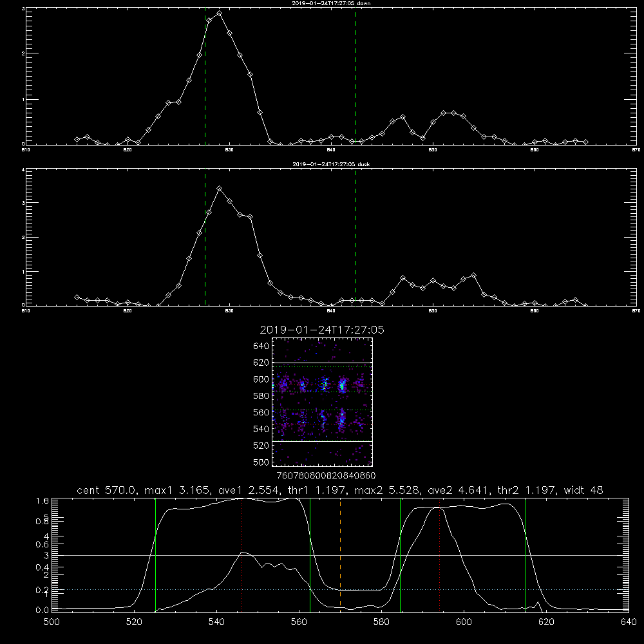
Task: Click the 500 y-axis label of spectral image
Action: [x=261, y=462]
